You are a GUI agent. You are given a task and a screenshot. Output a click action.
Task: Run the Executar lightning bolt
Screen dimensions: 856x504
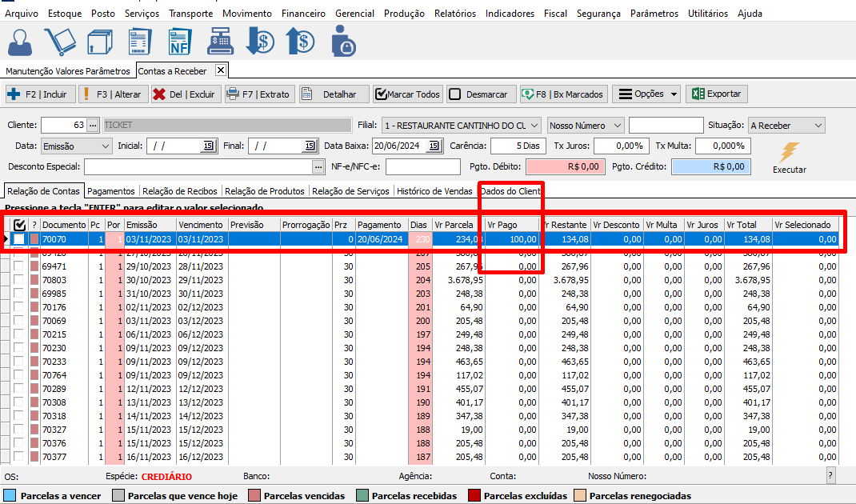pos(789,152)
